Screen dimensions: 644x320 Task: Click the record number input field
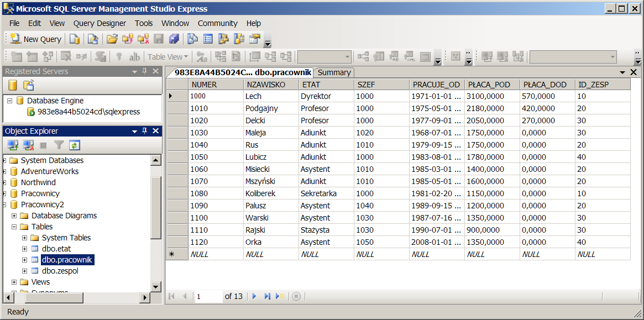(208, 296)
